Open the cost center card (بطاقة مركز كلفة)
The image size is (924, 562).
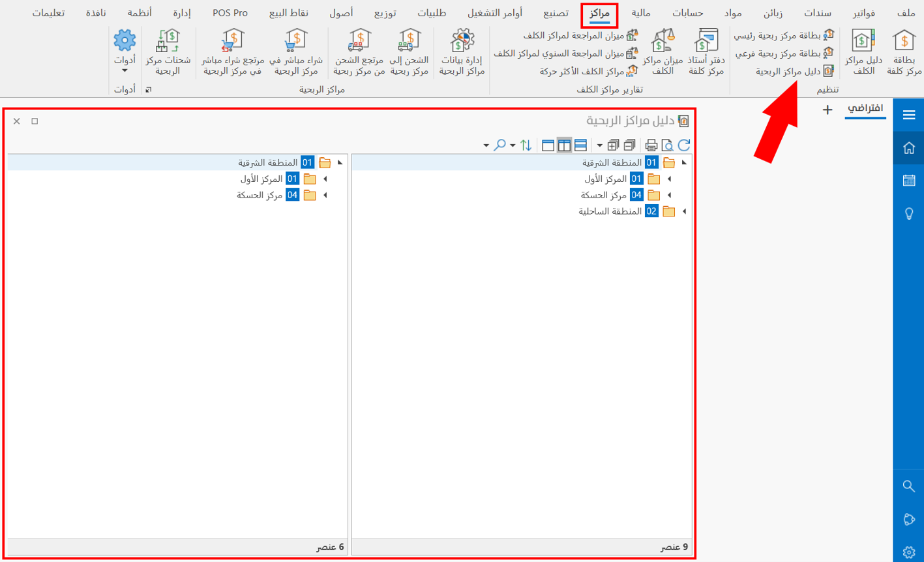click(x=904, y=53)
